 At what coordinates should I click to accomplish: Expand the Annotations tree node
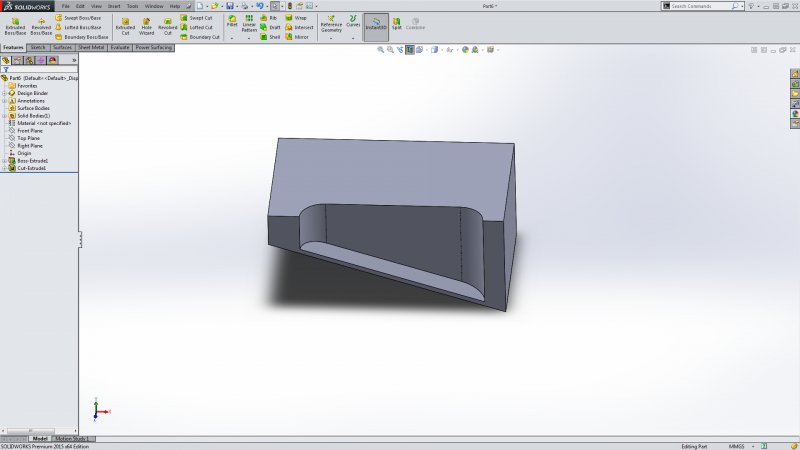pyautogui.click(x=5, y=101)
